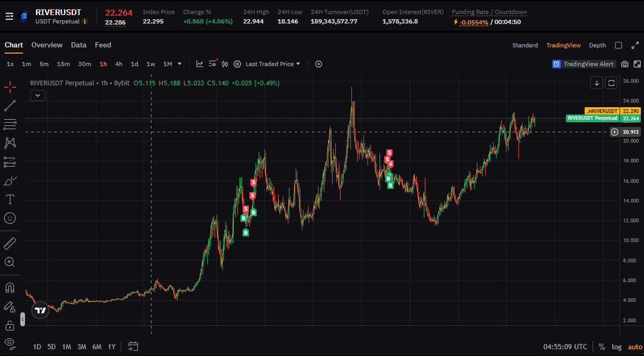This screenshot has height=356, width=644.
Task: Select the trend line drawing tool
Action: click(10, 106)
